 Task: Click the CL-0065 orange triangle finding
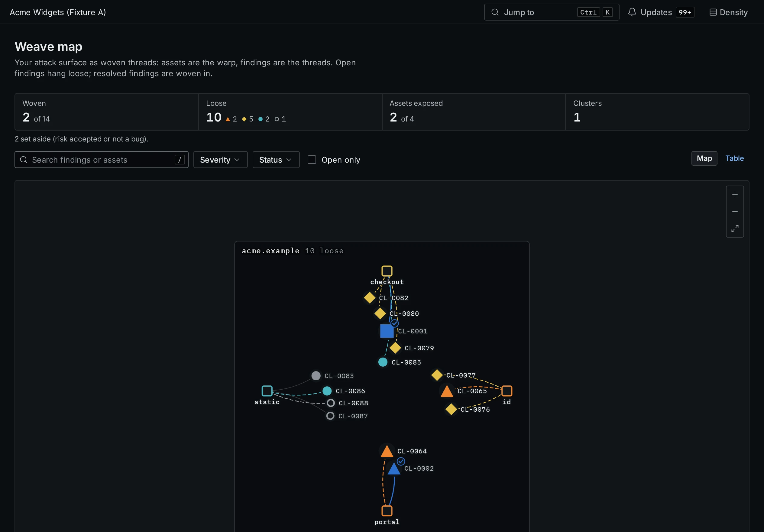447,391
